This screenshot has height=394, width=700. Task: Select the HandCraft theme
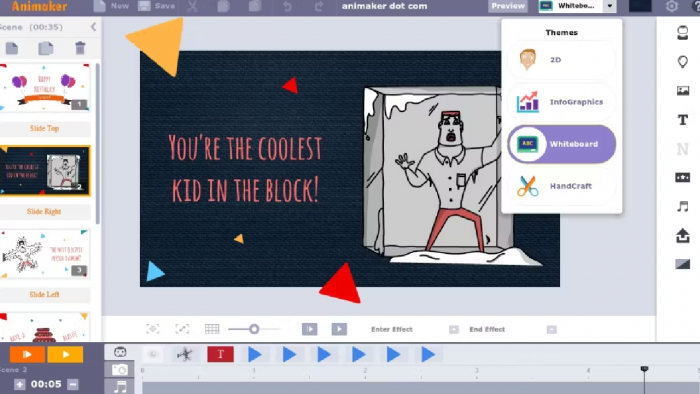pyautogui.click(x=562, y=186)
